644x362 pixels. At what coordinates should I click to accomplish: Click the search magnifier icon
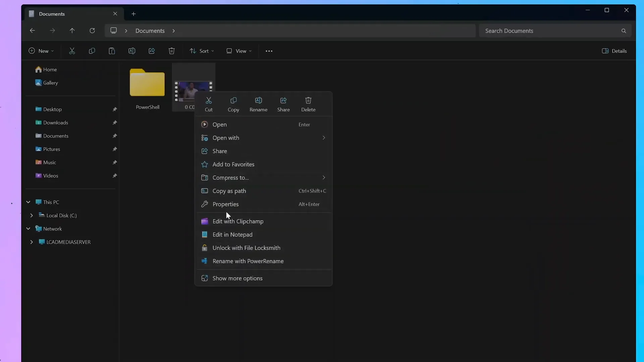(x=624, y=31)
